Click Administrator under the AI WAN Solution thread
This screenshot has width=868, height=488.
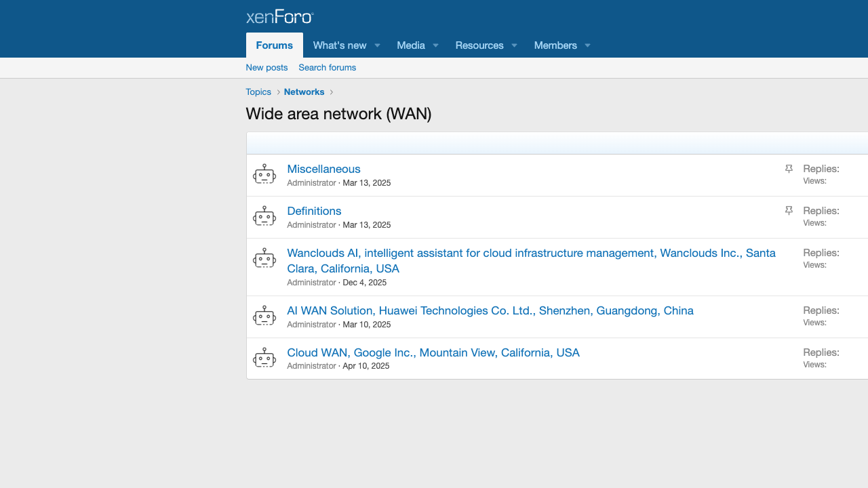pos(311,325)
